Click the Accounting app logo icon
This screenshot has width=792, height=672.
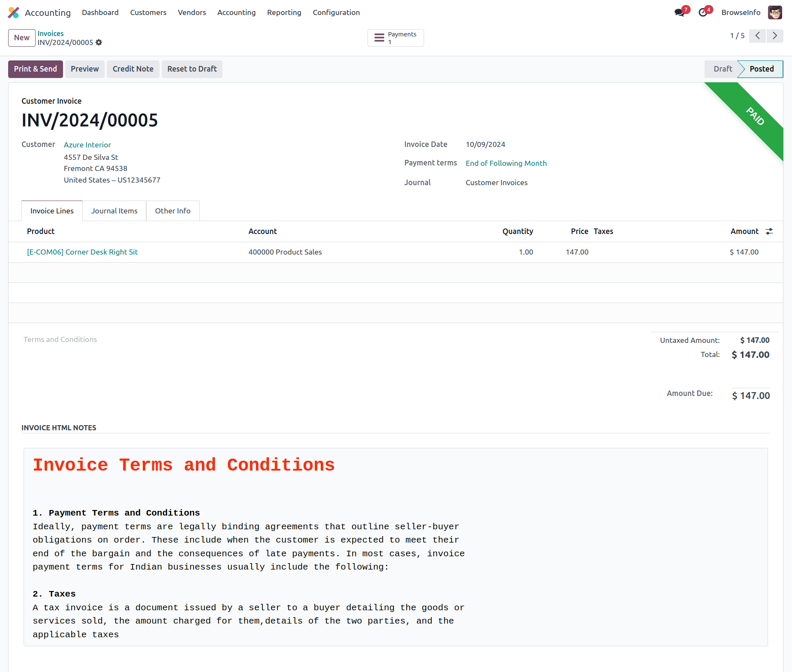coord(14,12)
